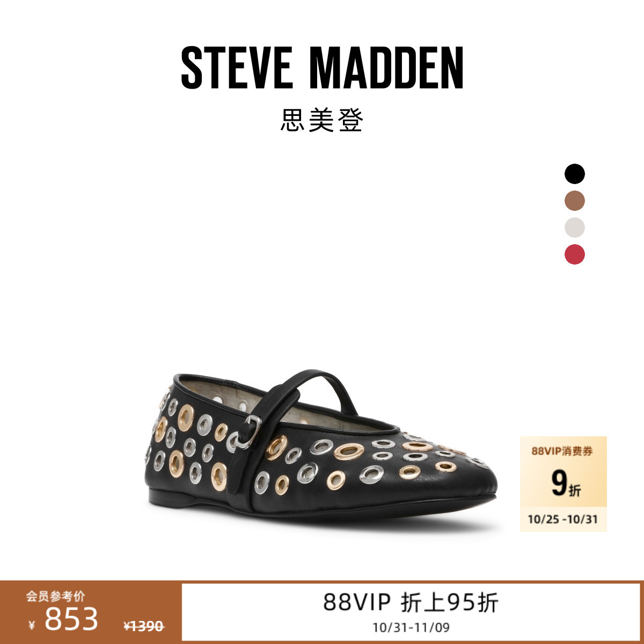Click the ¥853 member price
The image size is (644, 644).
(x=63, y=619)
